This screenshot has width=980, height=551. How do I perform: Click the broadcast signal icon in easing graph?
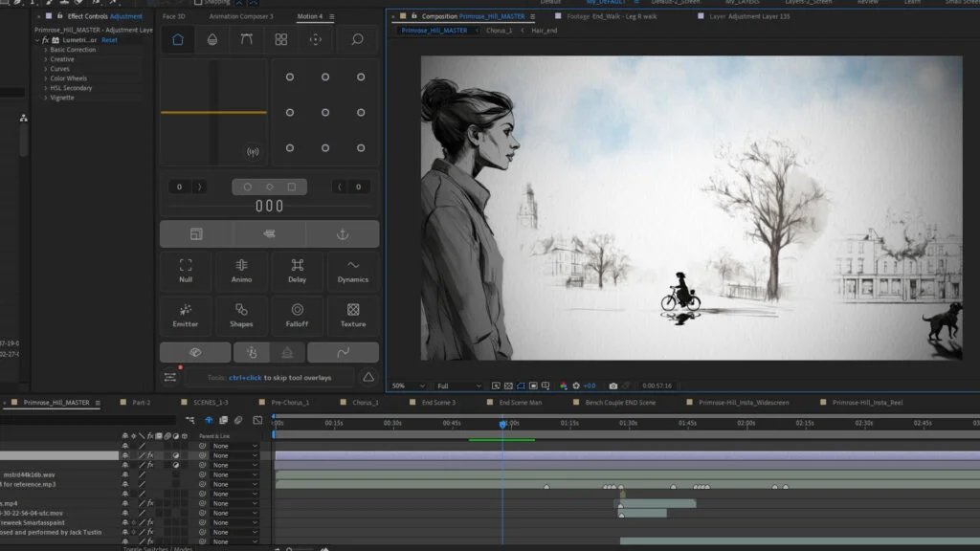[x=253, y=152]
